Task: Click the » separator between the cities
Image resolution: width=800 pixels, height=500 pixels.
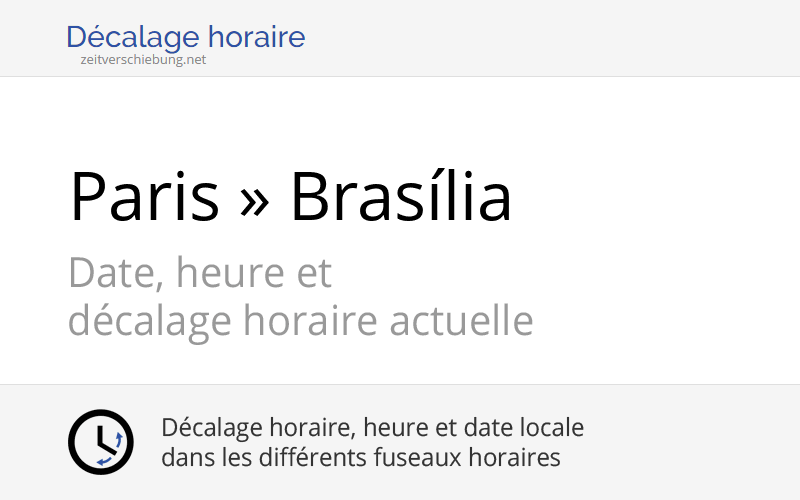Action: tap(255, 198)
